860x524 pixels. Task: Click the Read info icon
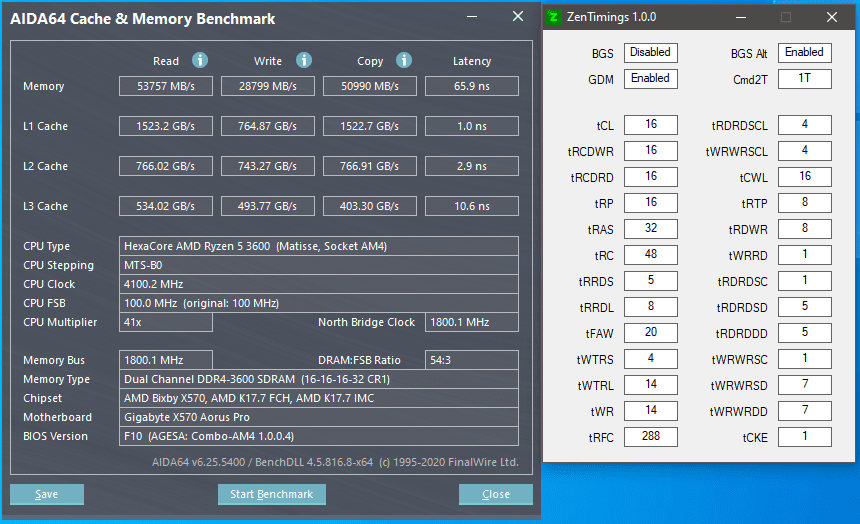coord(200,60)
